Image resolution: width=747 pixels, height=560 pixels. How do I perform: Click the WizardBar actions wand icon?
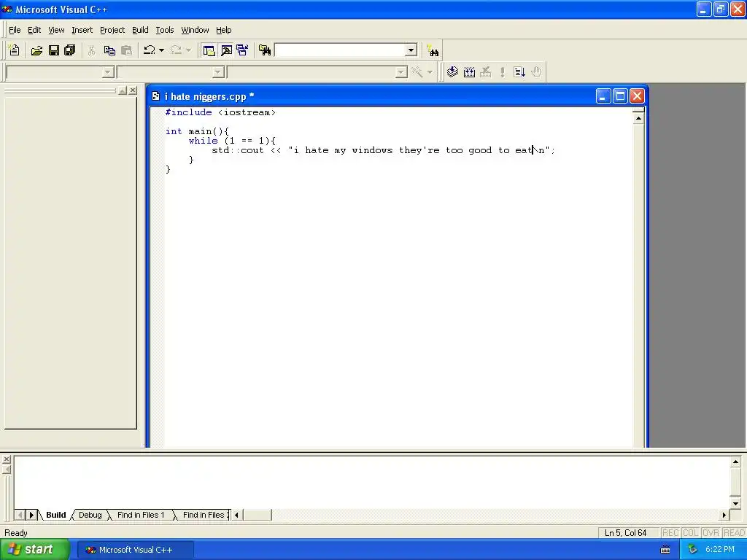[x=417, y=72]
